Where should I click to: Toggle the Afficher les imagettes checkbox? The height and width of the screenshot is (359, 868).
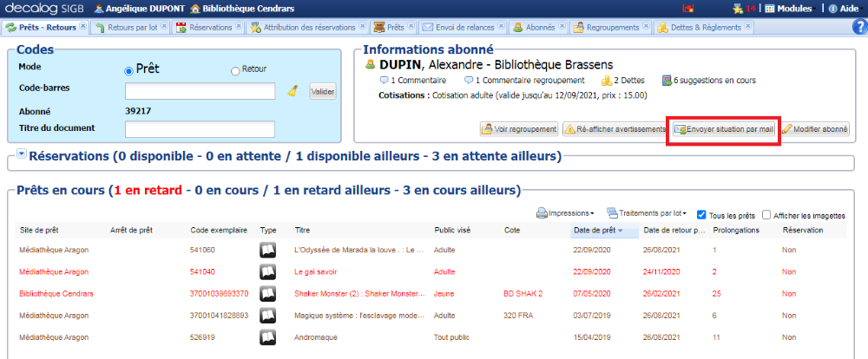tap(766, 215)
